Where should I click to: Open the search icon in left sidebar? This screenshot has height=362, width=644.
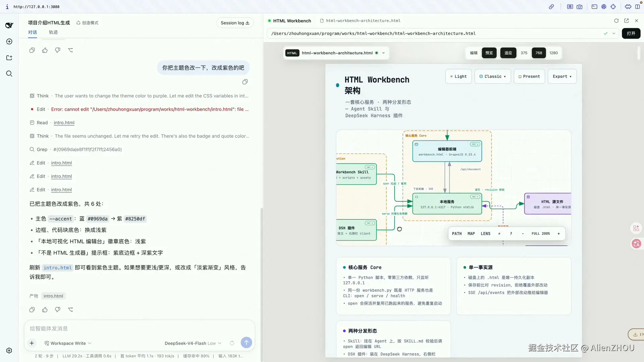[x=9, y=74]
